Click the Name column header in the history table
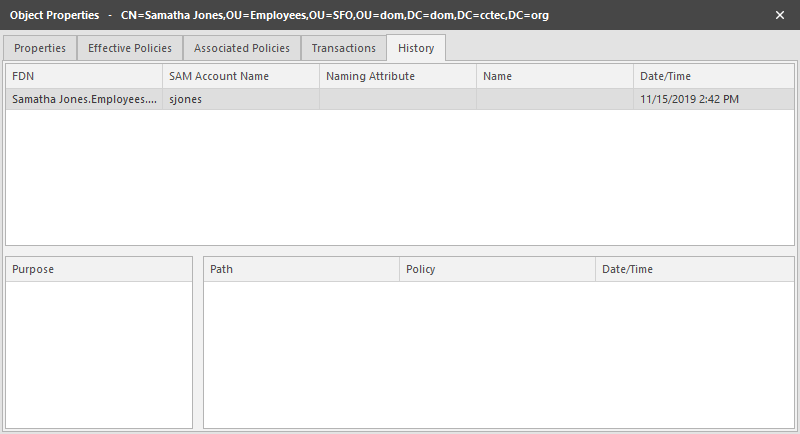This screenshot has width=800, height=434. tap(554, 76)
